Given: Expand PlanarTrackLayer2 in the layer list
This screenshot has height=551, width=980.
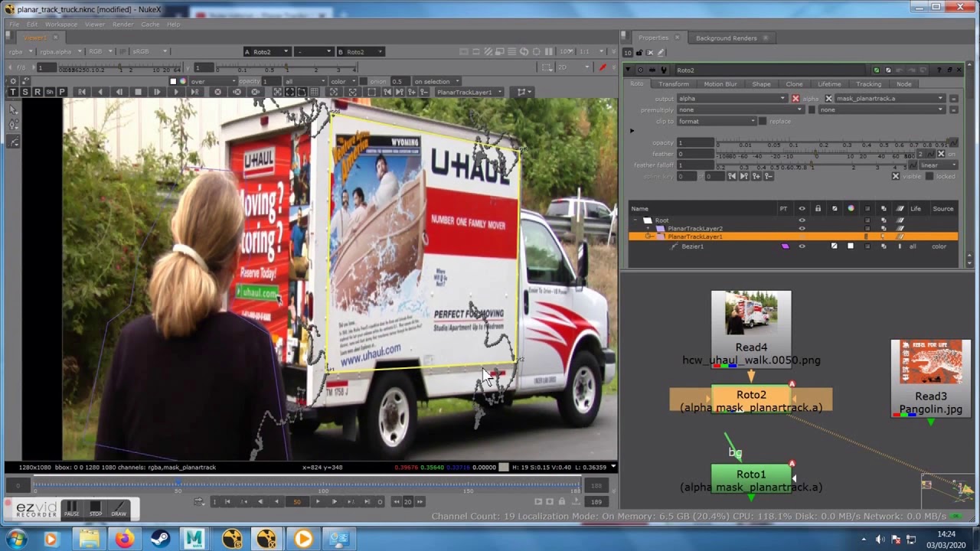Looking at the screenshot, I should (648, 229).
